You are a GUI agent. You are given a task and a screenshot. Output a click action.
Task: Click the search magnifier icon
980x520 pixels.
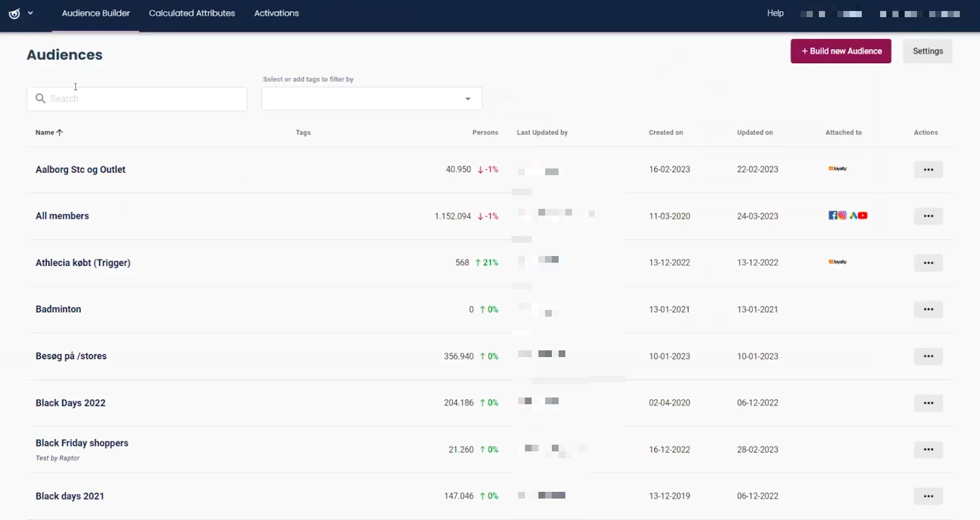[x=40, y=99]
